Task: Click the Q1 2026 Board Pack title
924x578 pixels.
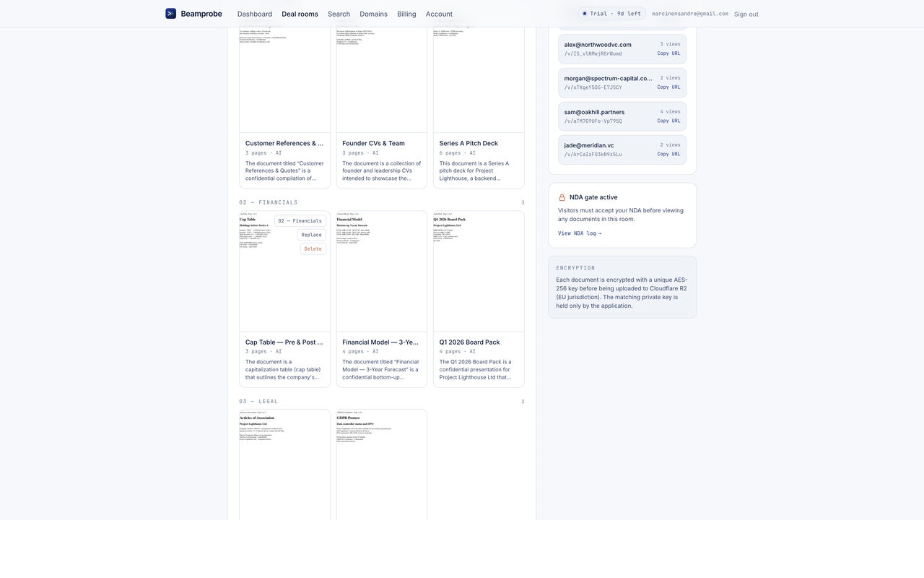Action: point(469,342)
